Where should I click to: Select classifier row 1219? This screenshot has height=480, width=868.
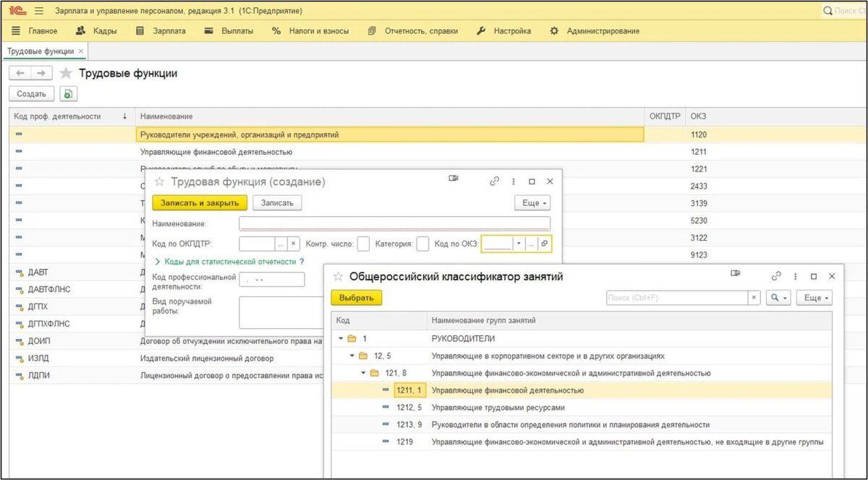[x=582, y=442]
